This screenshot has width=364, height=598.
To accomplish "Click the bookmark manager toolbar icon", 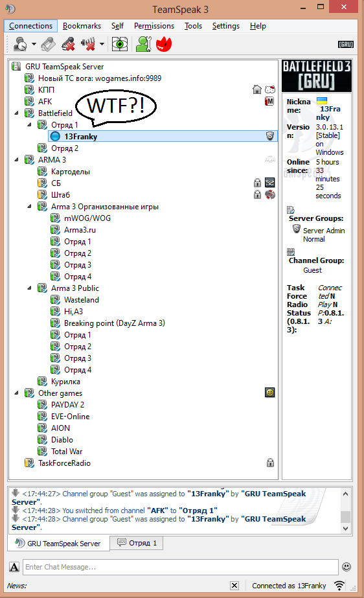I will 48,44.
